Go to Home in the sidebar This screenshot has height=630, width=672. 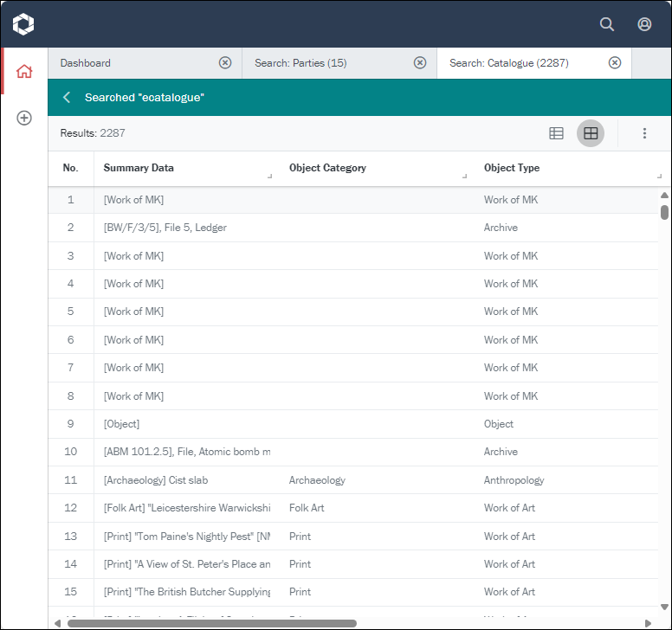click(24, 72)
